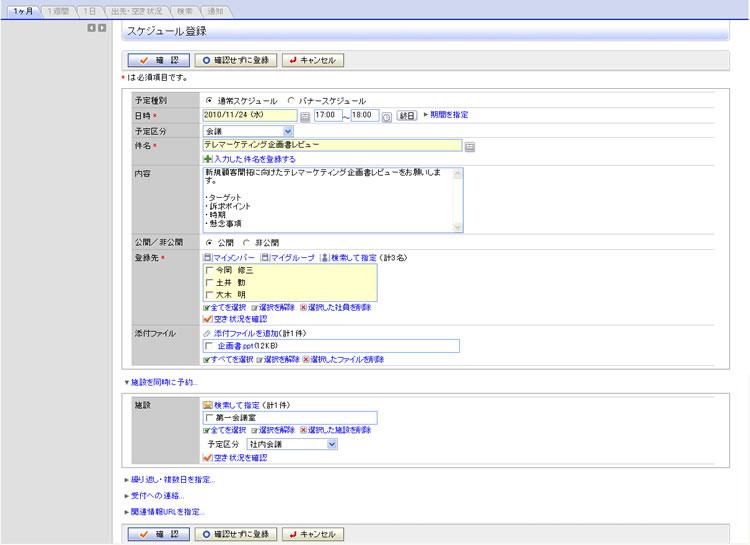Click the top 確認 button
The height and width of the screenshot is (545, 750).
(159, 60)
